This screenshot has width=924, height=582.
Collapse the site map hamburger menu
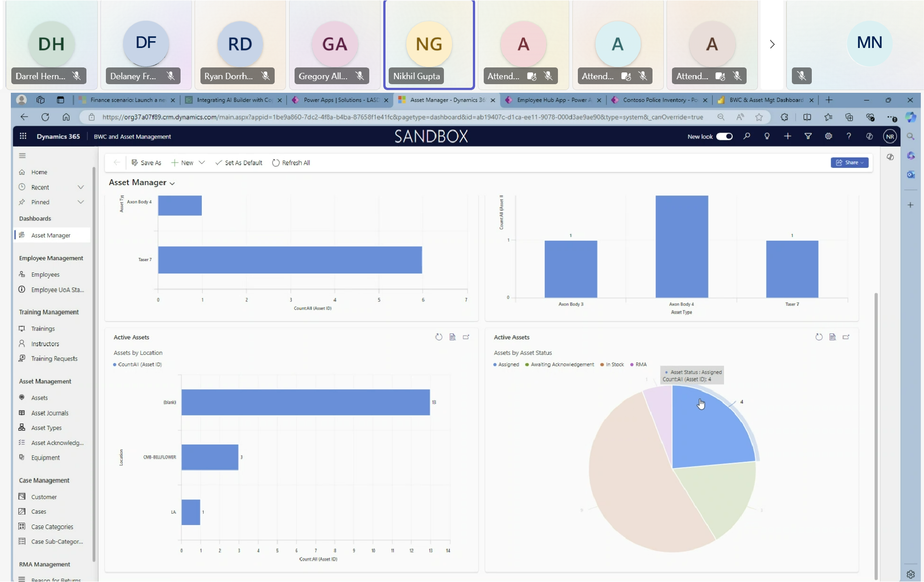tap(22, 156)
